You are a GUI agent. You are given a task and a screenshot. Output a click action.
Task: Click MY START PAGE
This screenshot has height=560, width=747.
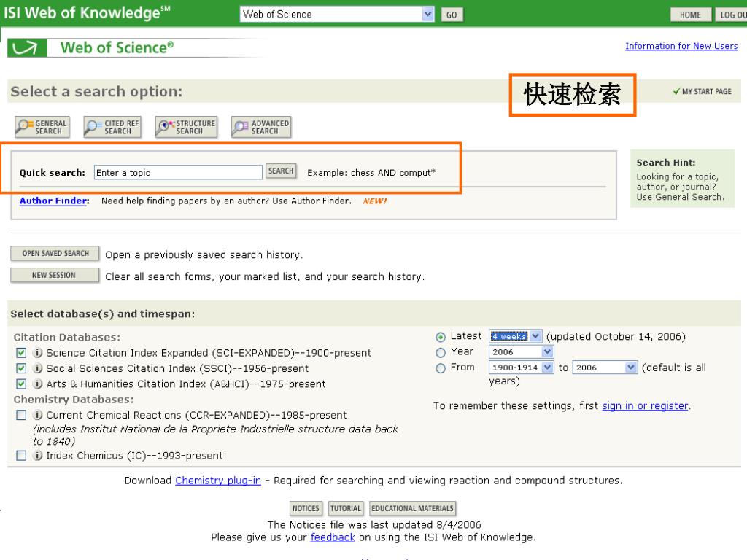[x=703, y=91]
